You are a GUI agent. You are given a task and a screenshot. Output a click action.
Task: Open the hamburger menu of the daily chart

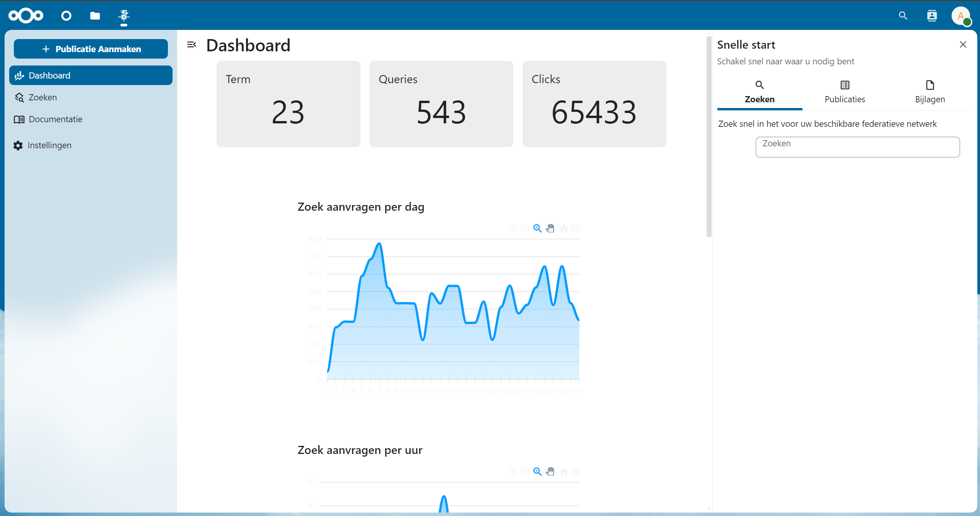tap(575, 228)
